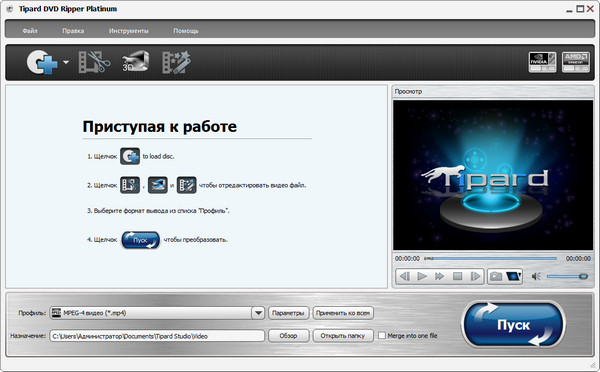The width and height of the screenshot is (600, 372).
Task: Click the load disc icon in step 1
Action: [x=130, y=156]
